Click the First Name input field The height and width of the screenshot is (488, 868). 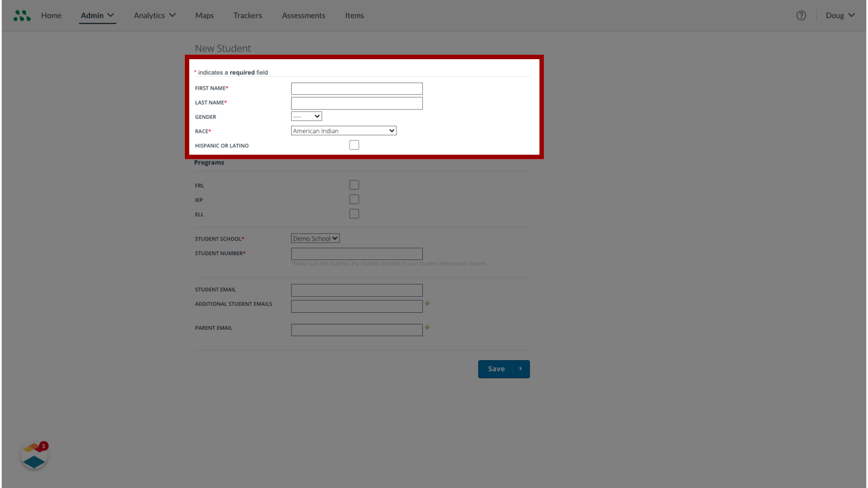[357, 88]
